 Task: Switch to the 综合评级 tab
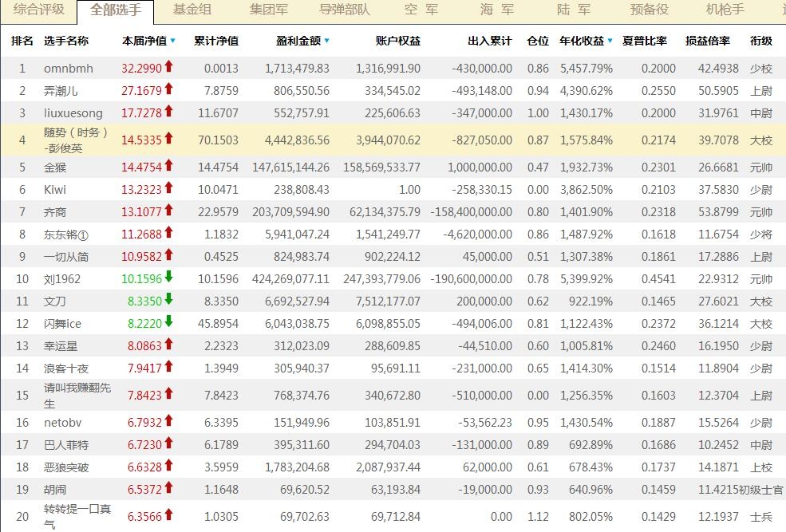(39, 10)
